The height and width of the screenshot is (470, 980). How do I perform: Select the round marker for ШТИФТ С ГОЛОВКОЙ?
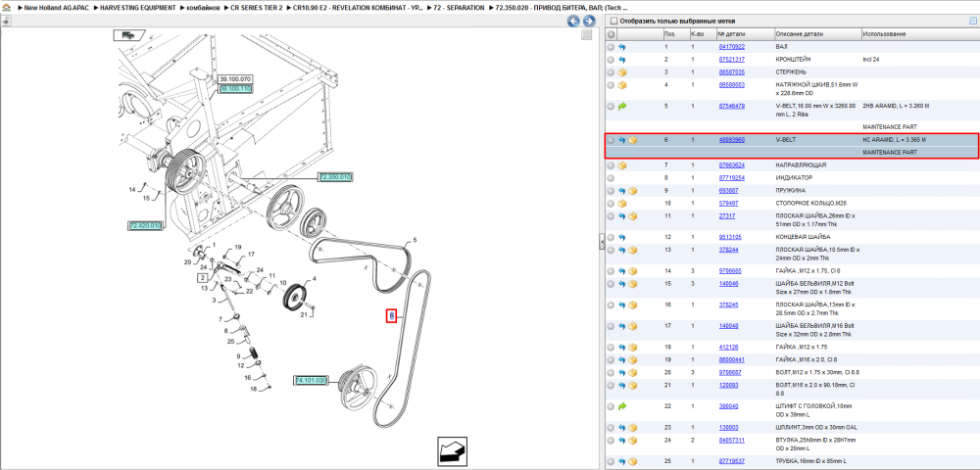tap(612, 406)
